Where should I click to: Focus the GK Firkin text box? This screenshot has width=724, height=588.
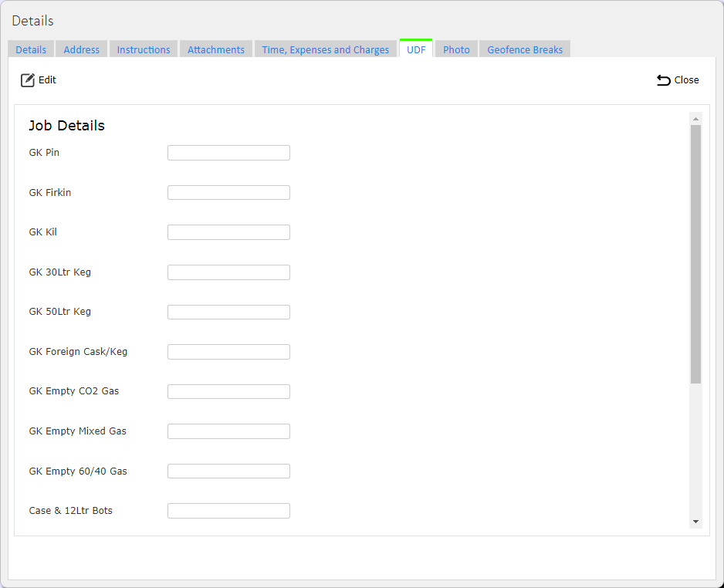(x=228, y=192)
